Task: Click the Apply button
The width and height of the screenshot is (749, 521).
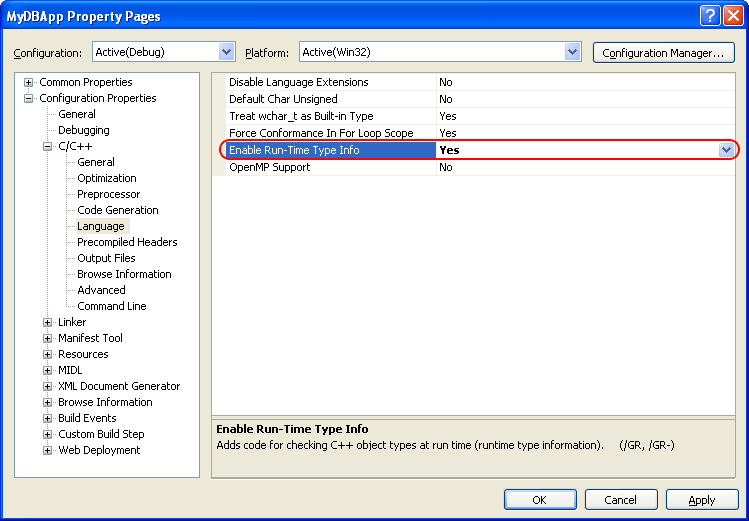Action: pos(702,500)
